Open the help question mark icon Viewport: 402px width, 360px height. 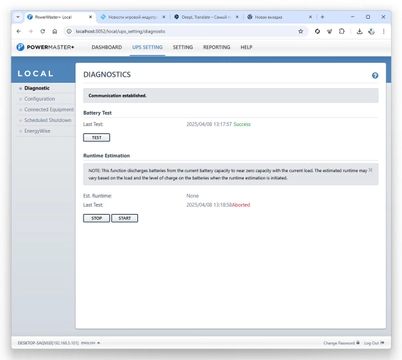tap(375, 75)
